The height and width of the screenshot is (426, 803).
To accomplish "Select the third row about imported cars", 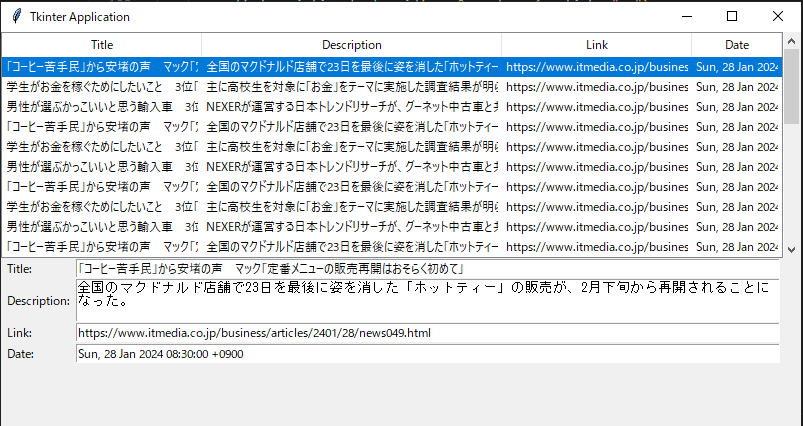I will (x=350, y=107).
